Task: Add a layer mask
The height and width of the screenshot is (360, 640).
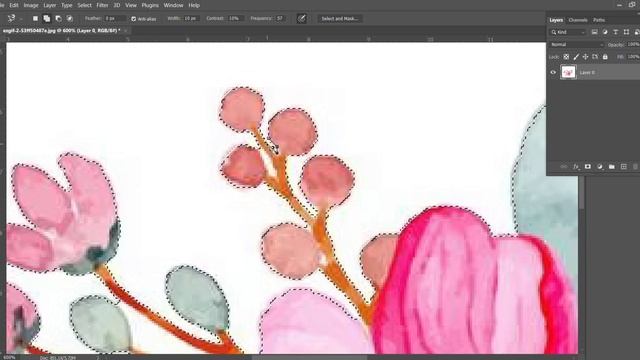Action: (x=588, y=167)
